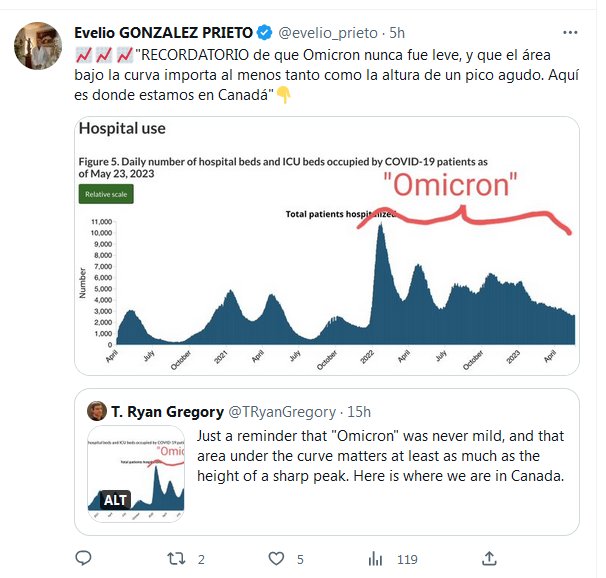The image size is (606, 578).
Task: Click the @evelio_prieto handle
Action: coord(320,32)
